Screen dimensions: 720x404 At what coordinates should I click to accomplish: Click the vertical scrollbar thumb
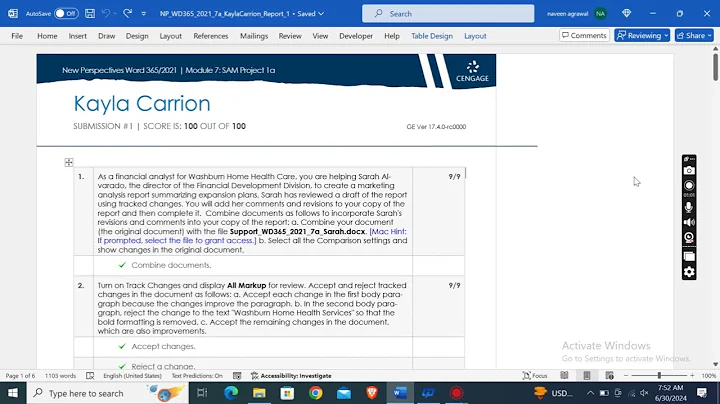(x=715, y=67)
